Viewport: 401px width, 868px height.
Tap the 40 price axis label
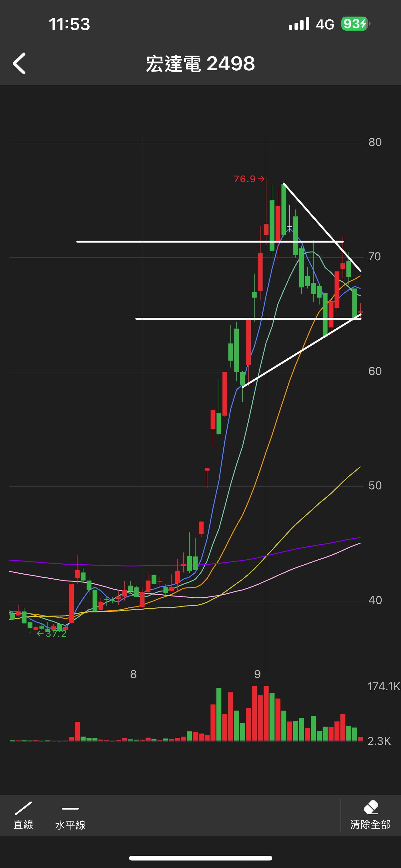(x=375, y=600)
